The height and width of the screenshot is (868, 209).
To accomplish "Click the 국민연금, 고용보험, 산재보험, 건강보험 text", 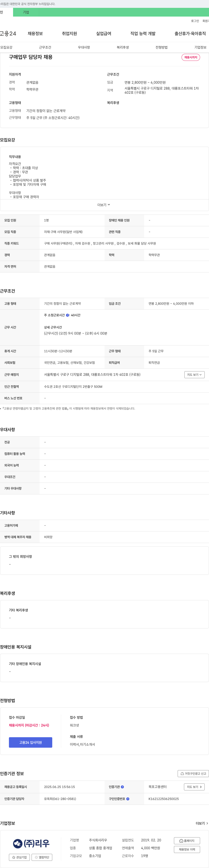I will [69, 363].
